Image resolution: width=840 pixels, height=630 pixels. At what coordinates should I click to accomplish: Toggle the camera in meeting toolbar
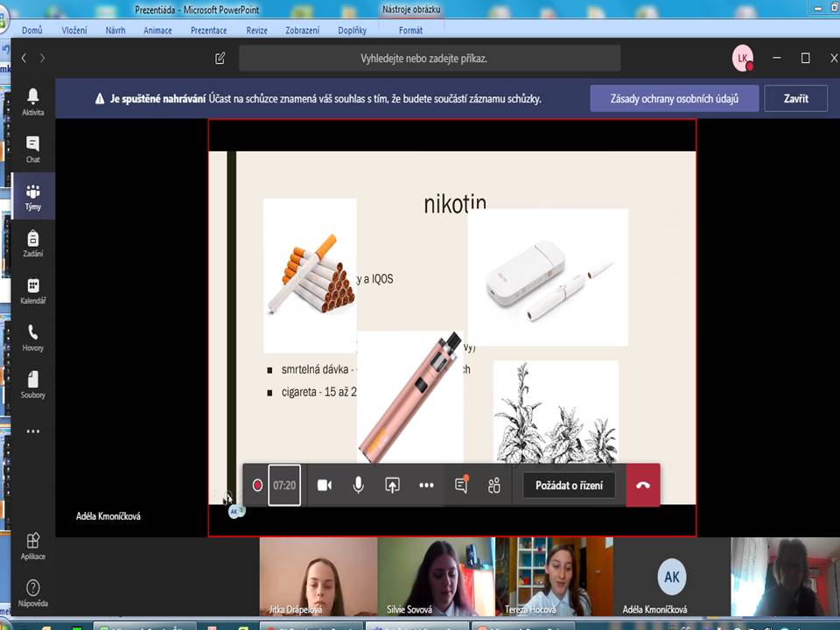324,486
